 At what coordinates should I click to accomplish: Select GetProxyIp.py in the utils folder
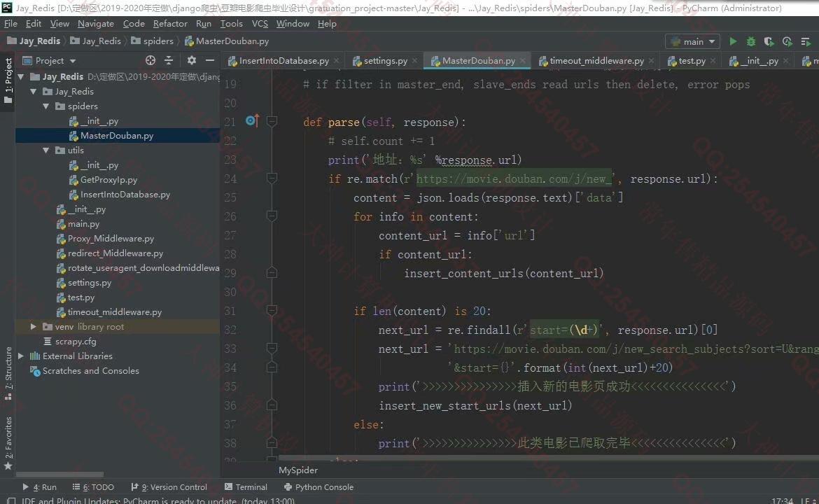pos(108,180)
